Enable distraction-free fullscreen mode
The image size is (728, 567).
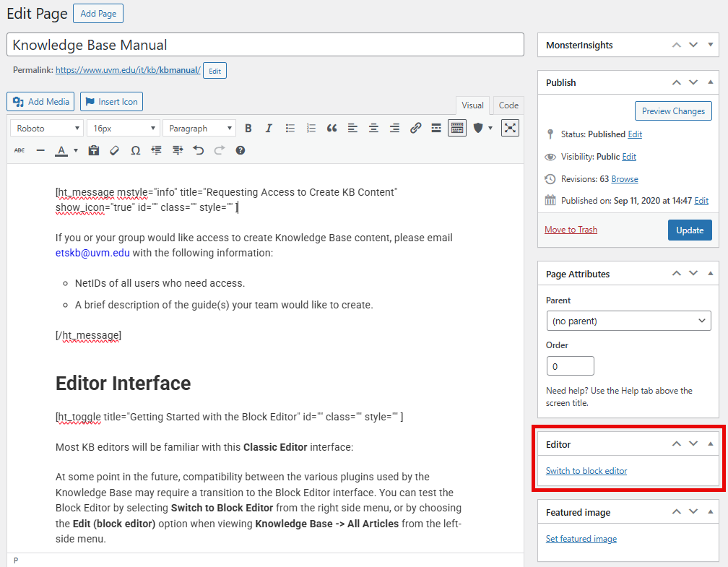pos(511,128)
